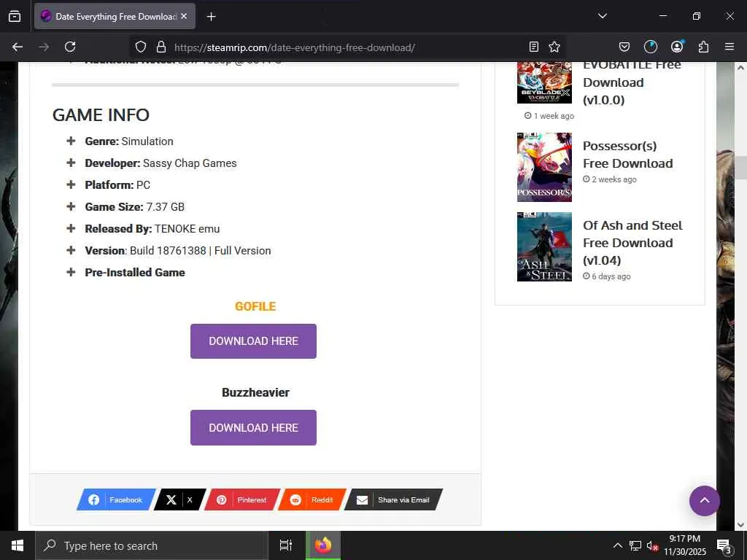The width and height of the screenshot is (747, 560).
Task: Open the extensions puzzle icon
Action: tap(704, 47)
